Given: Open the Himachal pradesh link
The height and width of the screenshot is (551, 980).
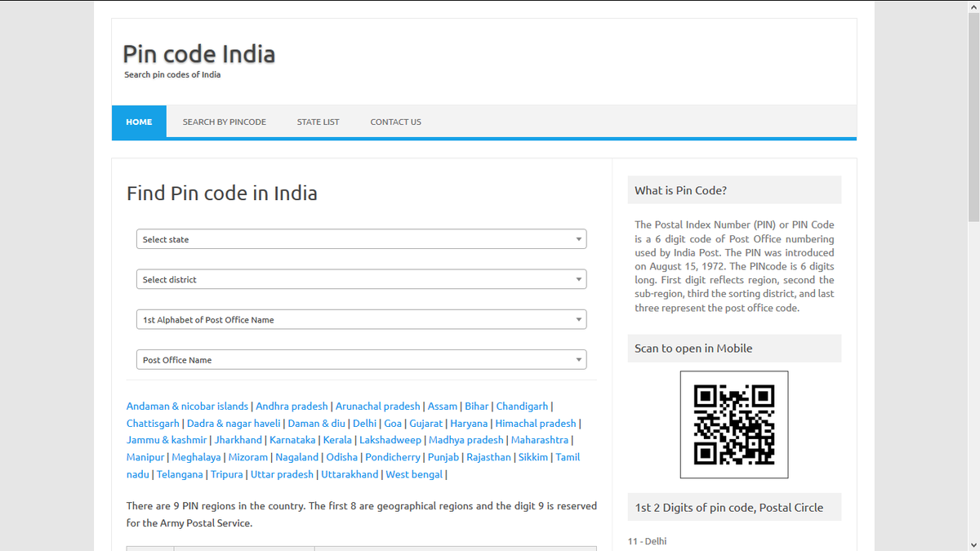Looking at the screenshot, I should pyautogui.click(x=536, y=423).
